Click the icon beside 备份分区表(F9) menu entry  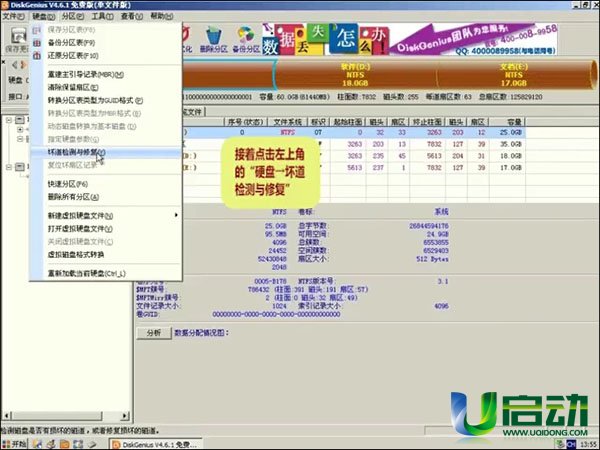[x=37, y=43]
